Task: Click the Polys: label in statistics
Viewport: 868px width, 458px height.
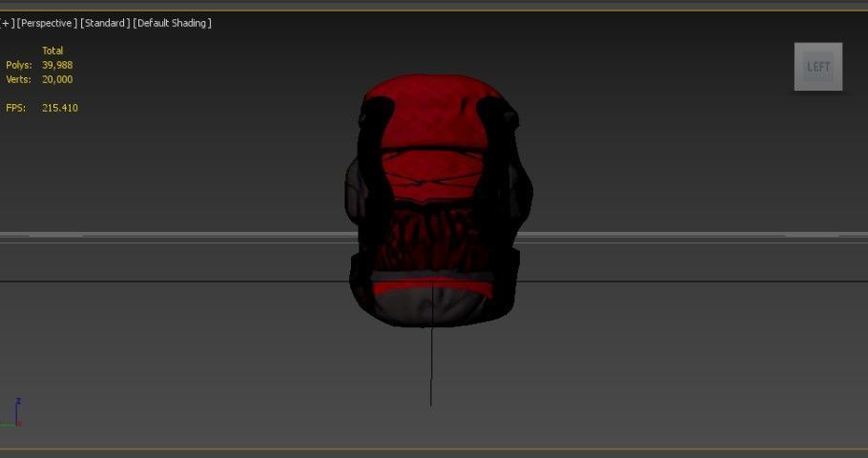Action: click(x=19, y=65)
